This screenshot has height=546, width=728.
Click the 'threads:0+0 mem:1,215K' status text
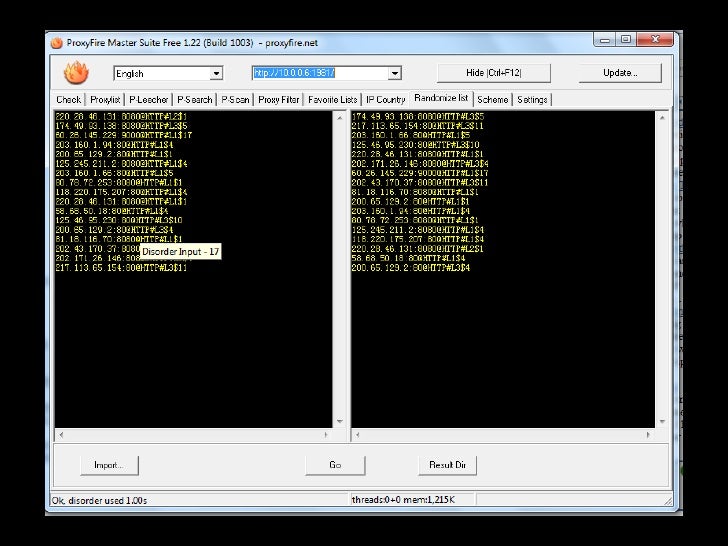[403, 500]
